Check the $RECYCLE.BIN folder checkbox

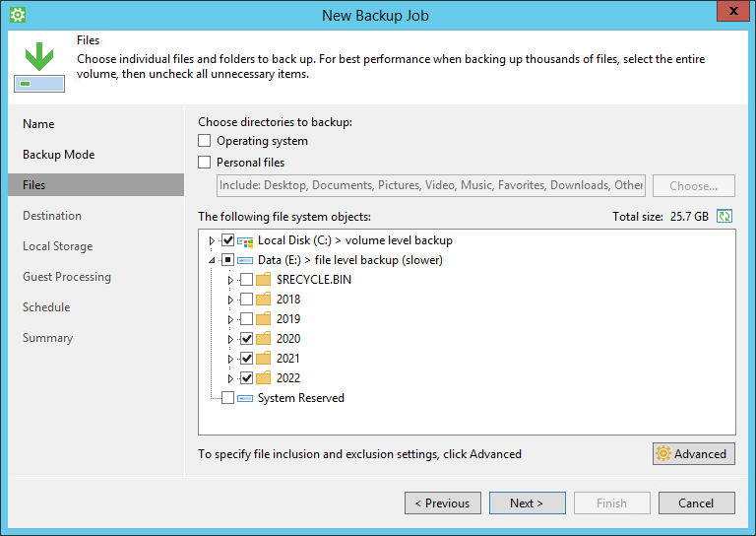pos(246,280)
